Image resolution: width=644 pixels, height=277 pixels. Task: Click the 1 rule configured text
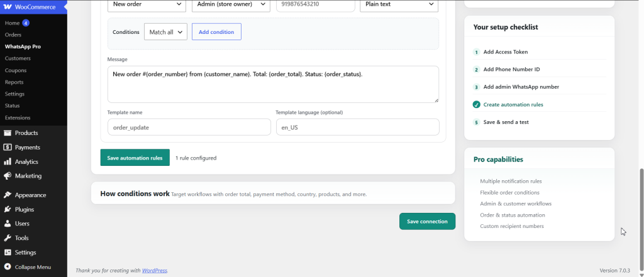pos(196,158)
